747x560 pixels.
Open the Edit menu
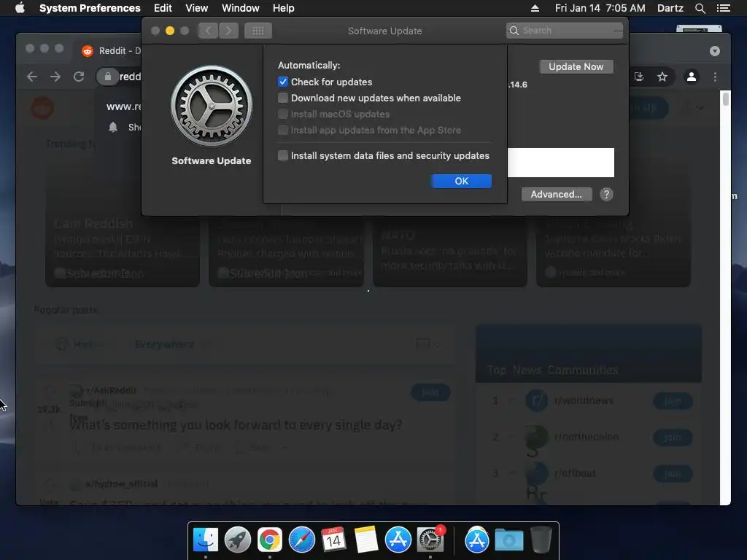pos(163,8)
